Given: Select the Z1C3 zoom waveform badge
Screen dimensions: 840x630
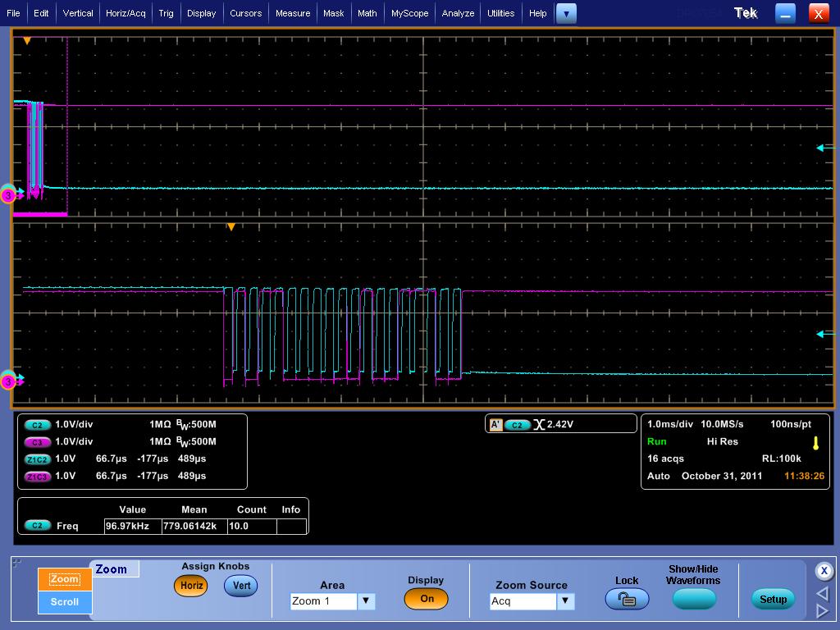Looking at the screenshot, I should click(38, 477).
